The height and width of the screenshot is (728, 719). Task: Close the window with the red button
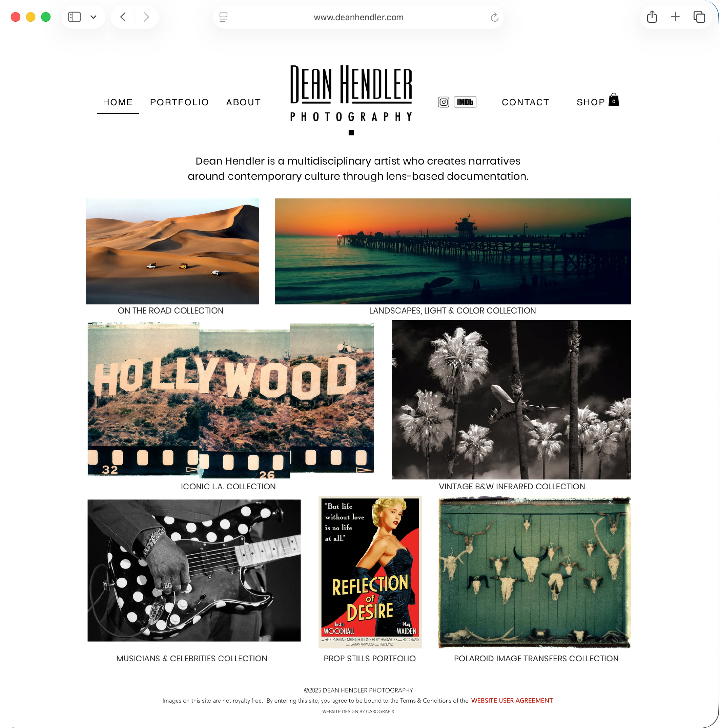tap(16, 17)
